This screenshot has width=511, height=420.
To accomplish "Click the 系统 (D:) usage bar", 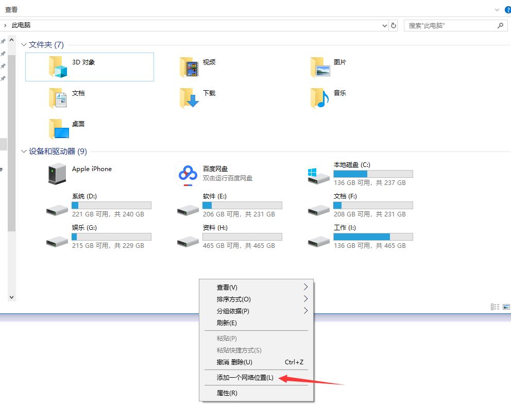I will pyautogui.click(x=111, y=205).
